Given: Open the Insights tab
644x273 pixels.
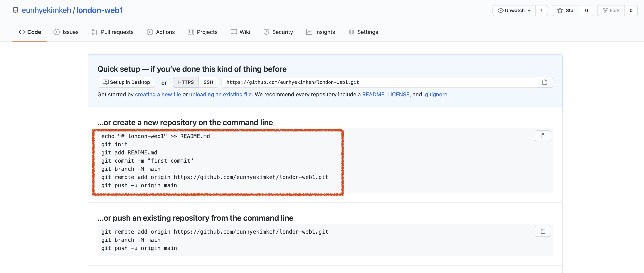Looking at the screenshot, I should 320,32.
